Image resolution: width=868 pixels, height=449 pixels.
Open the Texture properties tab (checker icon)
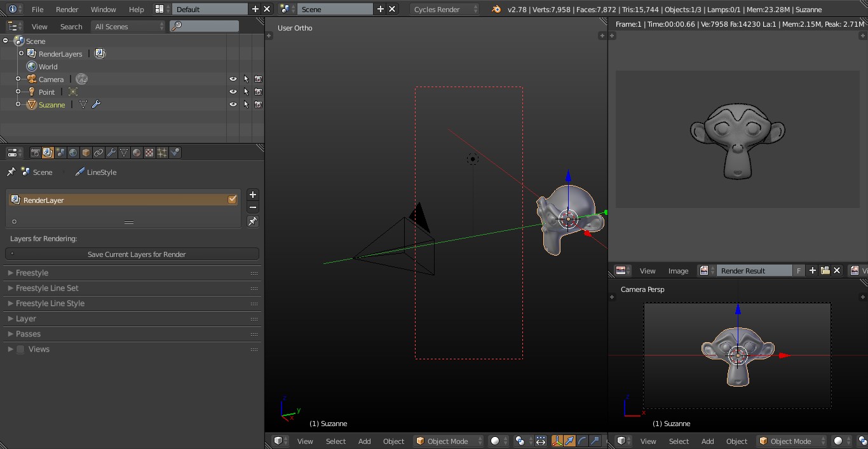click(149, 153)
